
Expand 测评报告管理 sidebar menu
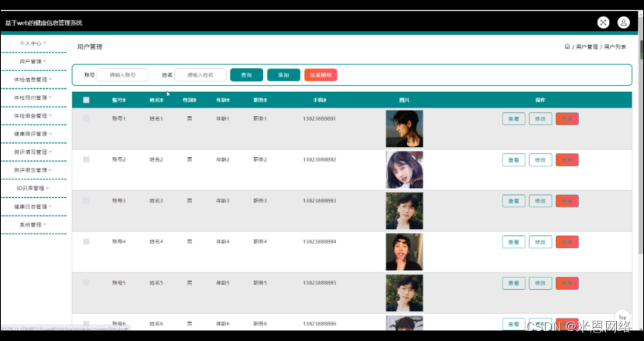[33, 170]
